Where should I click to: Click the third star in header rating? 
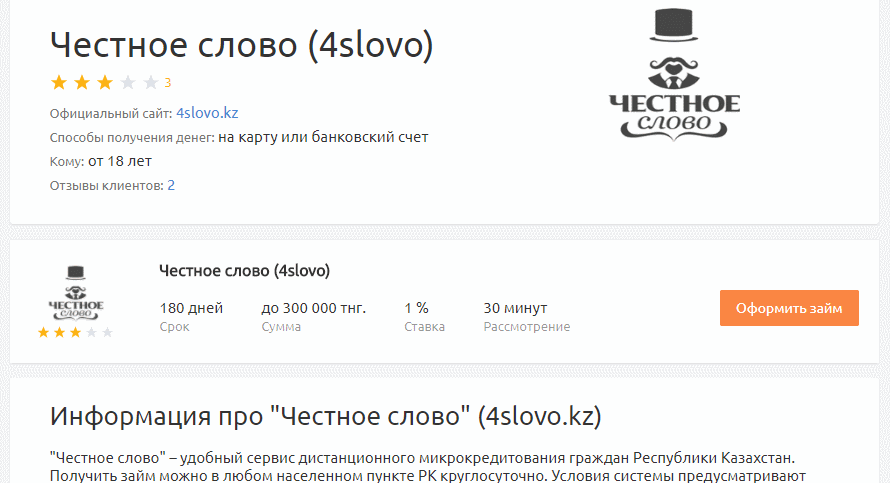(105, 83)
